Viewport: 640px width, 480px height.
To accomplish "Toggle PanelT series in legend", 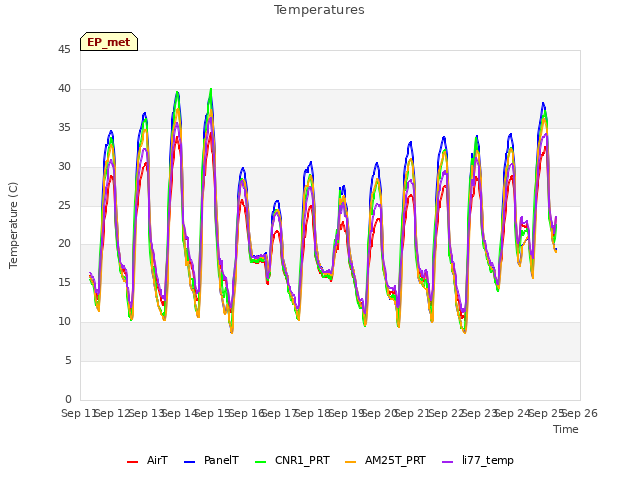I will coord(211,460).
